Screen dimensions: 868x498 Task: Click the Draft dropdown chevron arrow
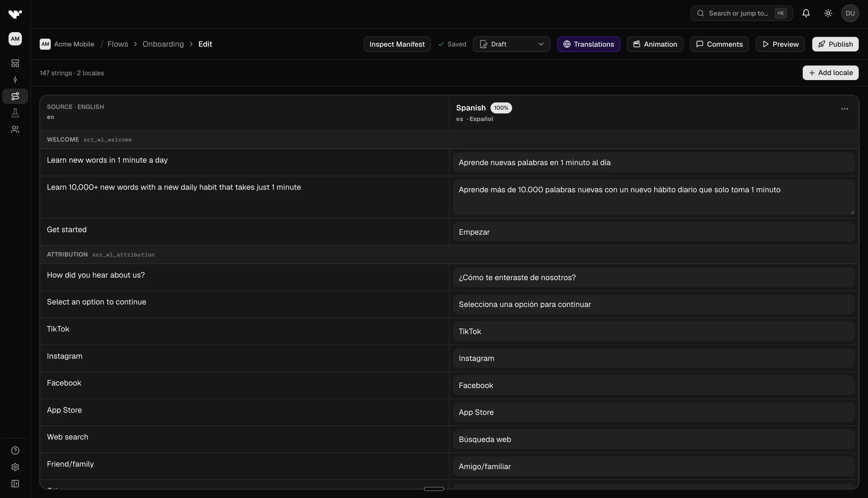click(541, 44)
